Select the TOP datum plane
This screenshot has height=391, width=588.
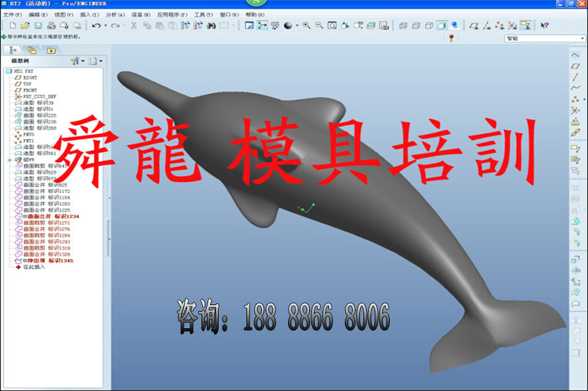(23, 84)
